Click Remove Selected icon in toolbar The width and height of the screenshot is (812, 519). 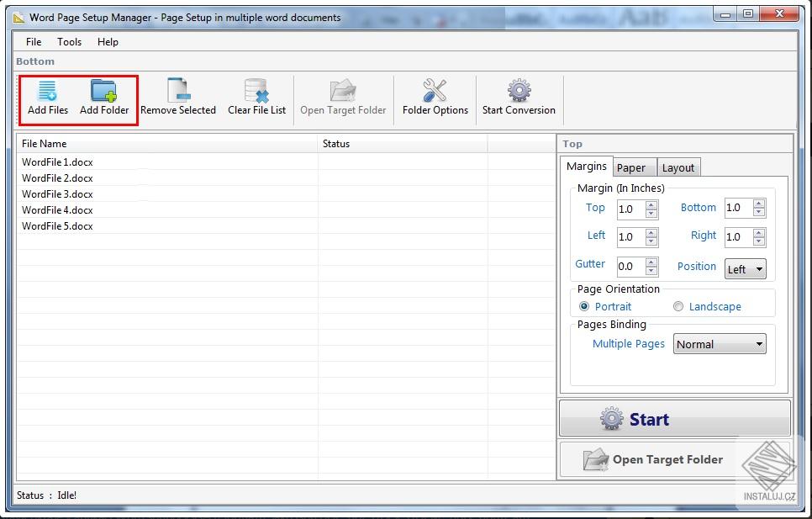pos(179,91)
